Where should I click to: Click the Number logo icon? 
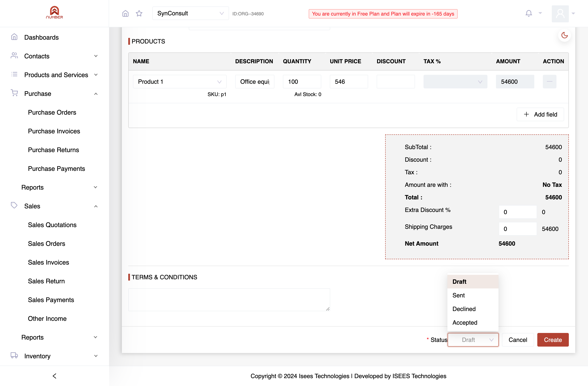54,13
